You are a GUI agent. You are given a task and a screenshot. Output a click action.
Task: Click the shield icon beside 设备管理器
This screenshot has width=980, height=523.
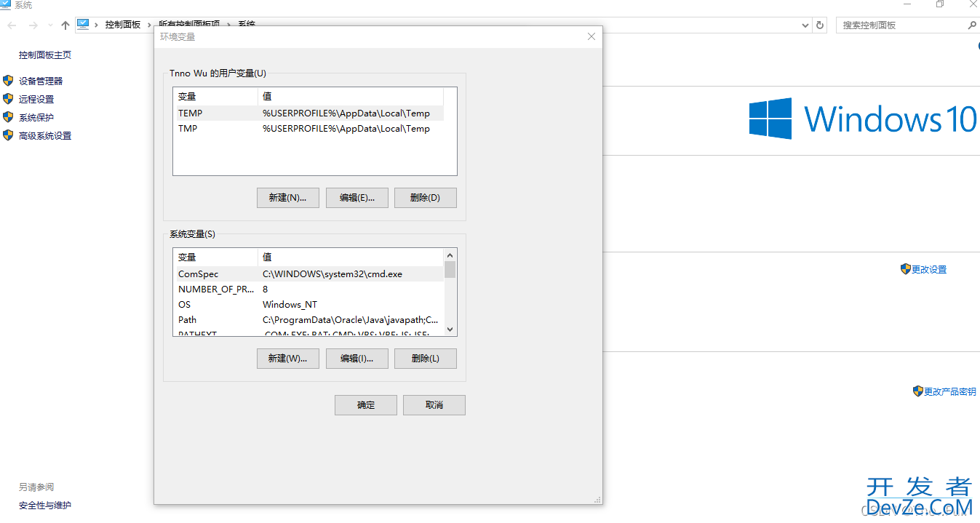(x=8, y=81)
